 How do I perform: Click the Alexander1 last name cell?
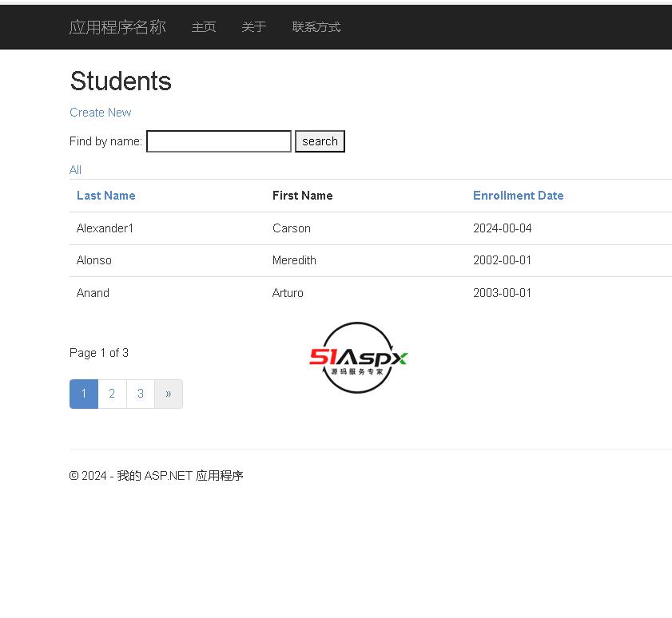click(105, 228)
